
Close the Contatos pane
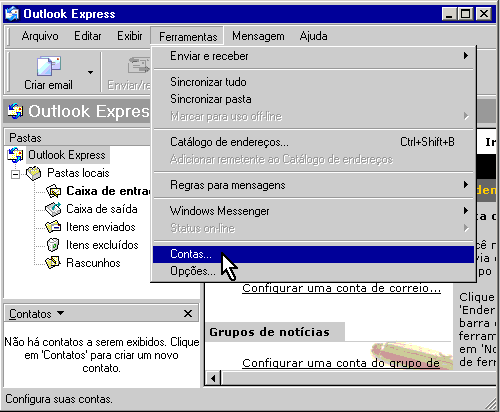[x=188, y=313]
